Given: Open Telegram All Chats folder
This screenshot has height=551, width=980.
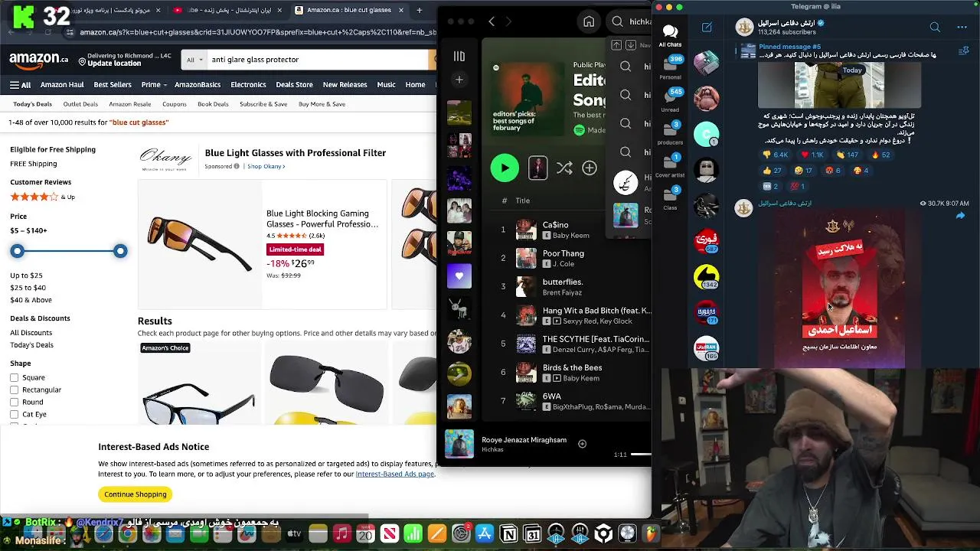Looking at the screenshot, I should [x=670, y=35].
